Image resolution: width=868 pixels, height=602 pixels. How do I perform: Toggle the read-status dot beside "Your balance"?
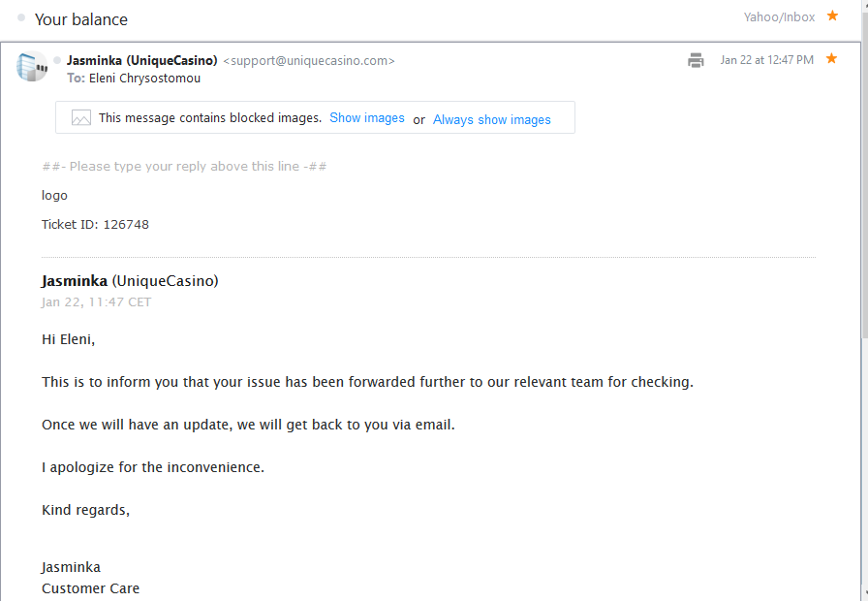(21, 17)
